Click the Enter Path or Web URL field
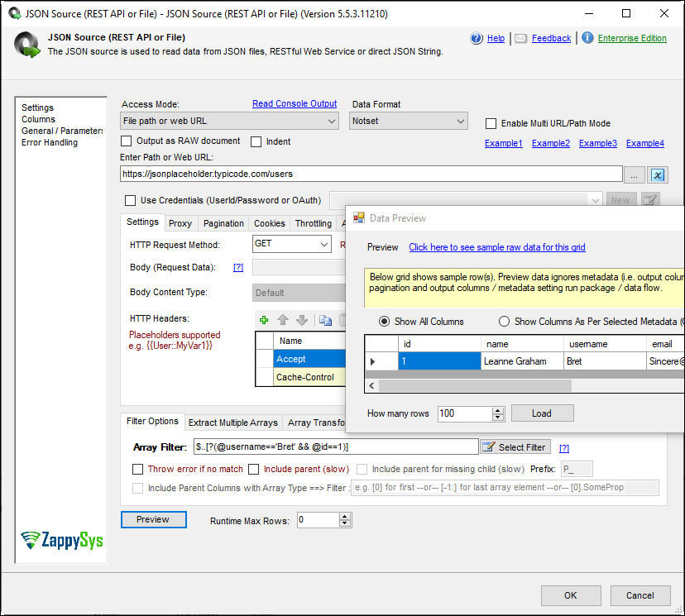The width and height of the screenshot is (685, 616). [x=371, y=174]
